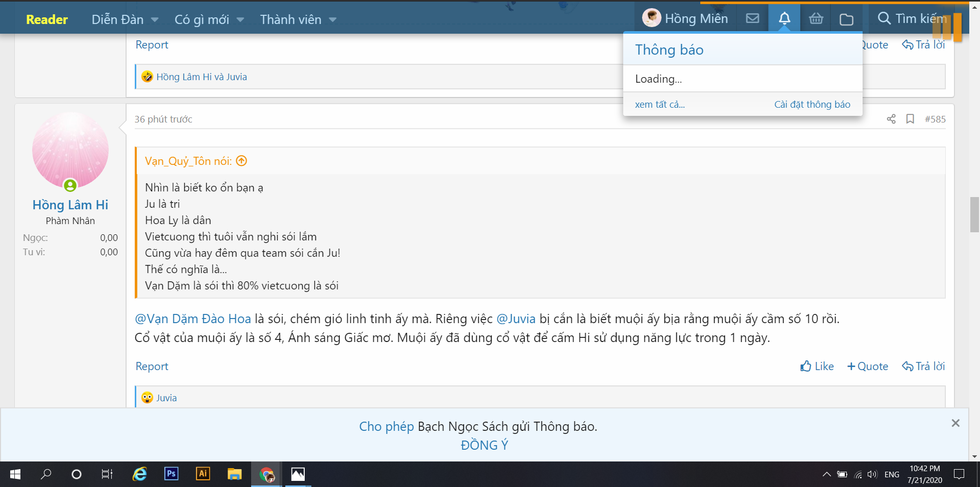Open Photoshop from the taskbar
Viewport: 980px width, 487px height.
(171, 474)
